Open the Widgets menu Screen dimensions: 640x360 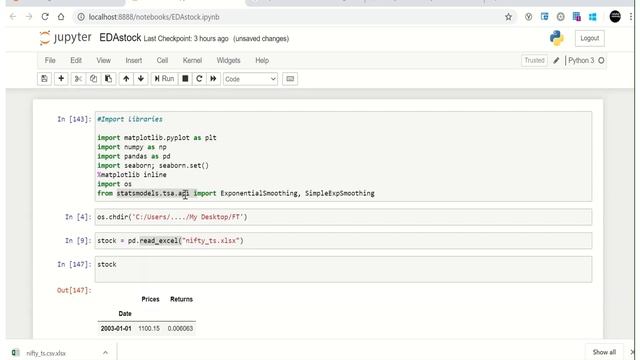(228, 60)
